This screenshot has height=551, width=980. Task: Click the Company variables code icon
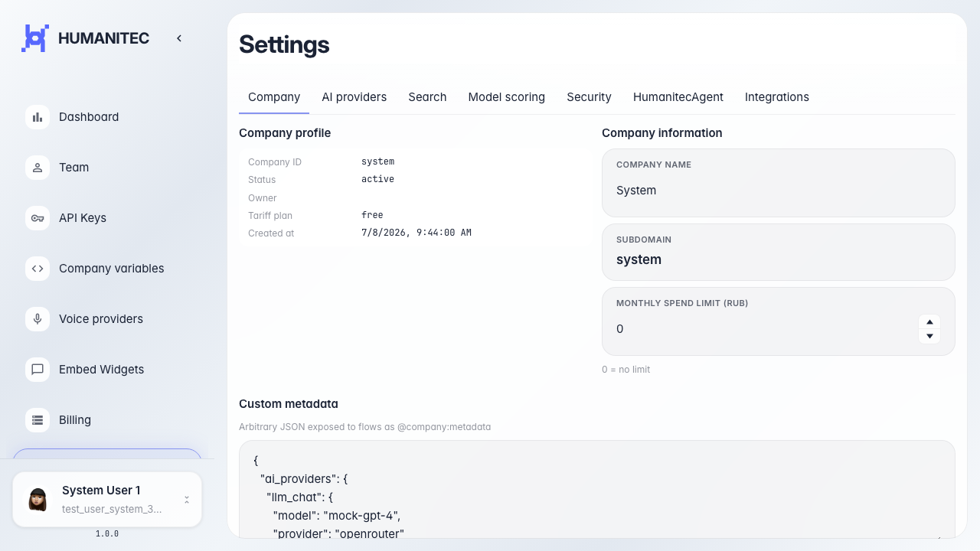(38, 269)
